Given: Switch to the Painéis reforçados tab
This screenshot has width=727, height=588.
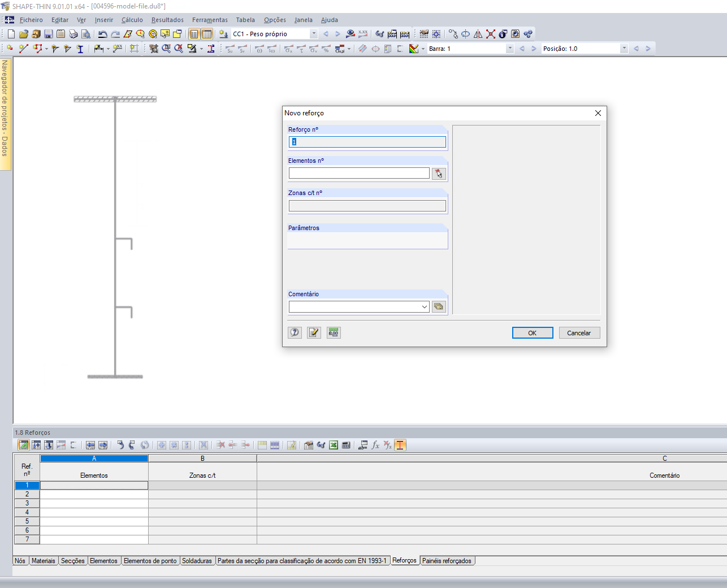Looking at the screenshot, I should (x=447, y=561).
